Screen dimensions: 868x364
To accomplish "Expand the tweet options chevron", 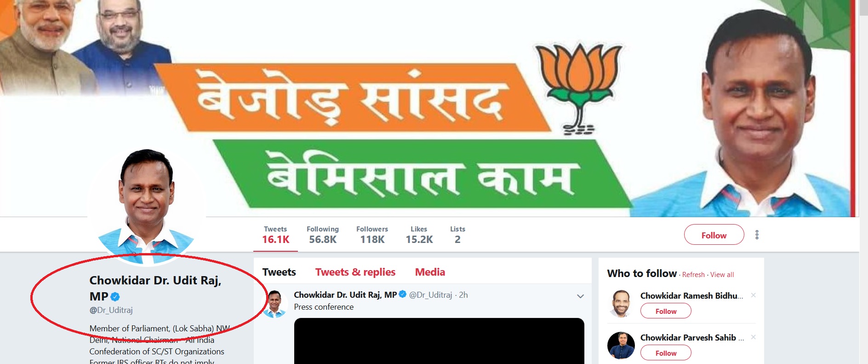I will click(580, 296).
